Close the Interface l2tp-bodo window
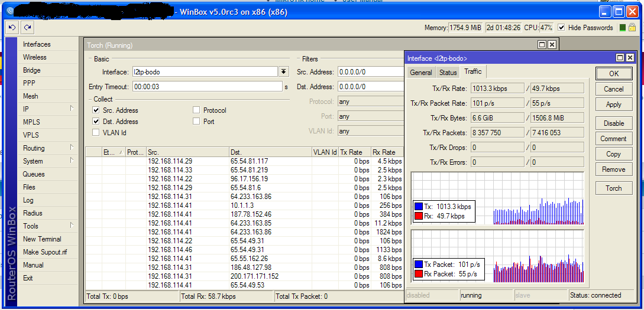This screenshot has width=644, height=310. (x=630, y=58)
